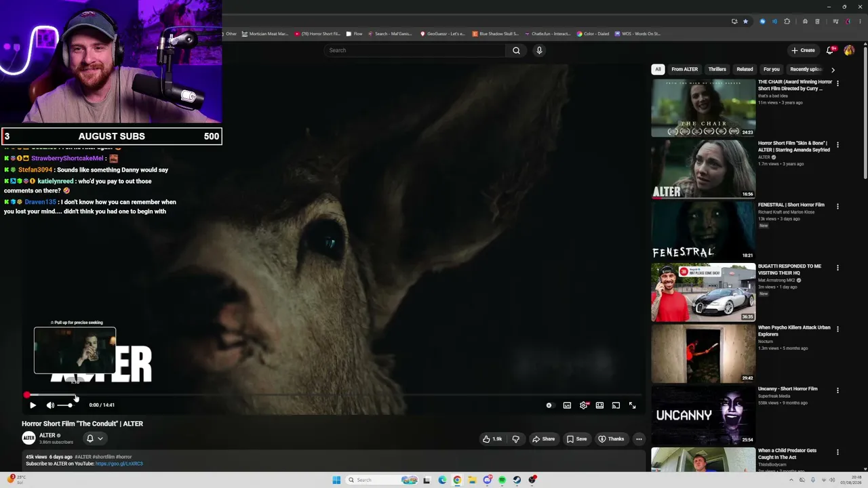
Task: Click the video progress bar scrubber
Action: pyautogui.click(x=26, y=394)
